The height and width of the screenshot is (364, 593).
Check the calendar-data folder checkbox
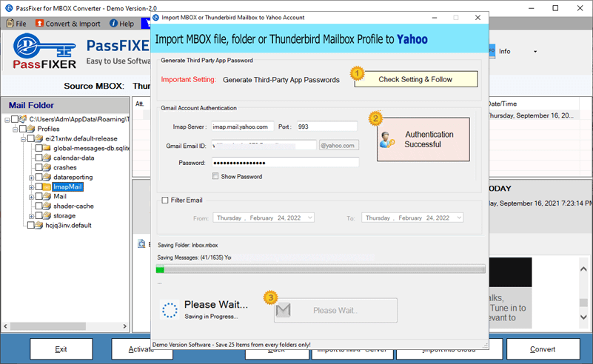[x=38, y=158]
